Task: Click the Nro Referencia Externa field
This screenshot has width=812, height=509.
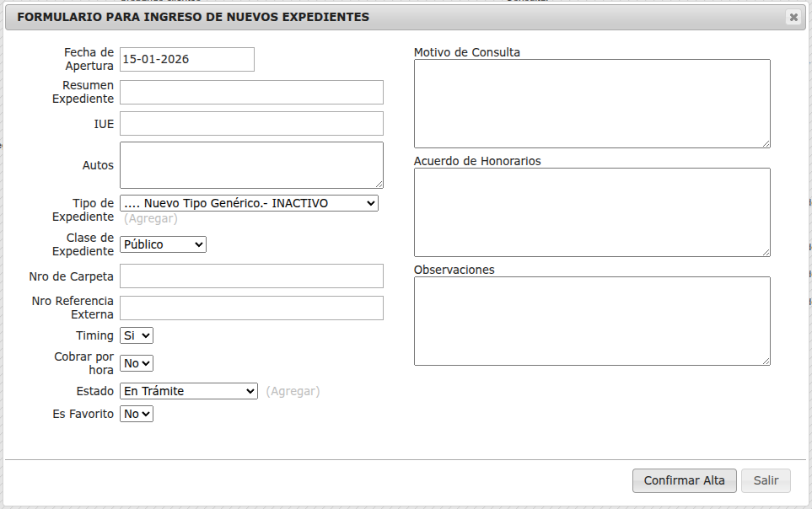Action: (x=251, y=308)
